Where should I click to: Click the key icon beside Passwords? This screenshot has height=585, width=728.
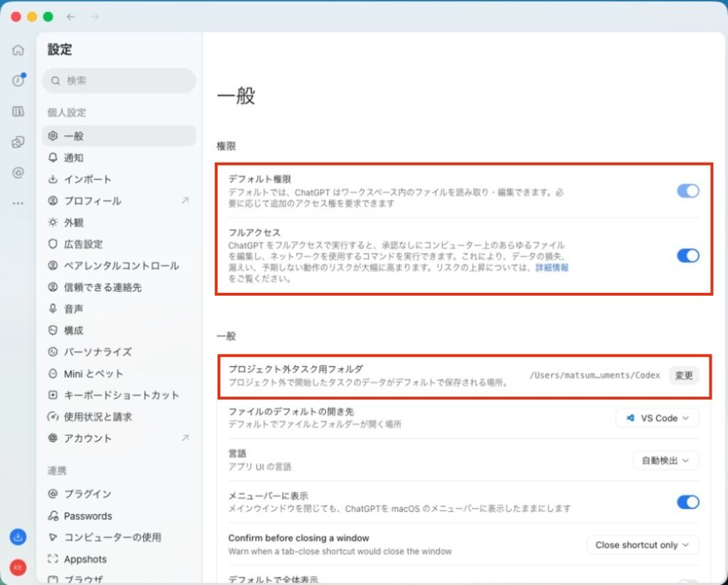point(53,516)
